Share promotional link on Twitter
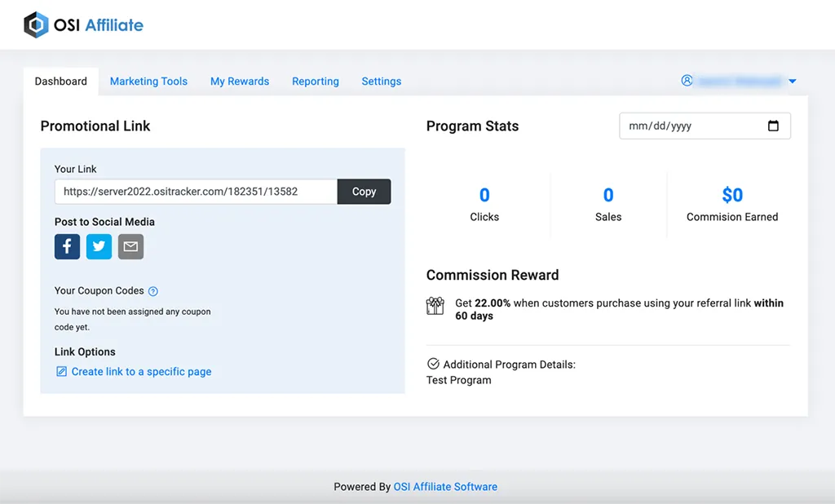 pos(99,246)
